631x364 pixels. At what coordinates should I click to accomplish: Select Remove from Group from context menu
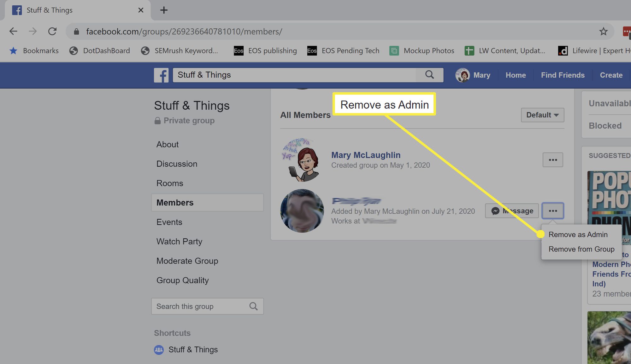tap(581, 249)
